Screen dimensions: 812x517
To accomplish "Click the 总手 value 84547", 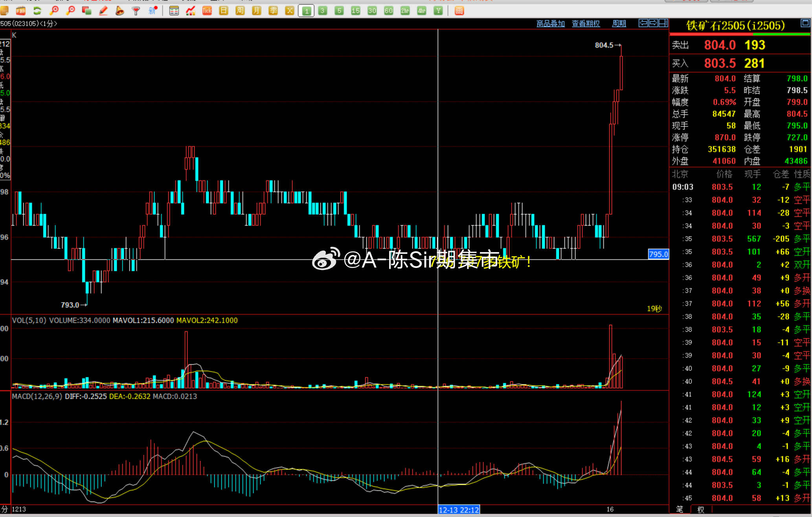I will point(724,114).
